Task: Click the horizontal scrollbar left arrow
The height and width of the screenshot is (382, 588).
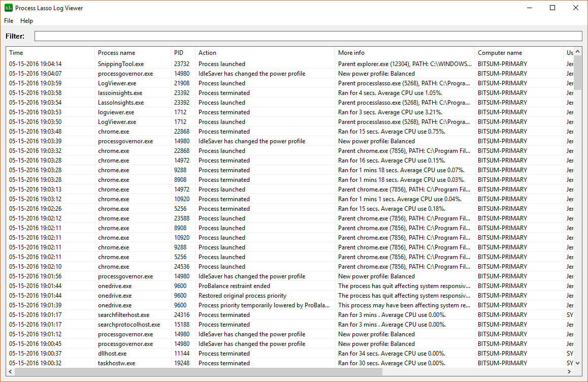Action: 10,371
